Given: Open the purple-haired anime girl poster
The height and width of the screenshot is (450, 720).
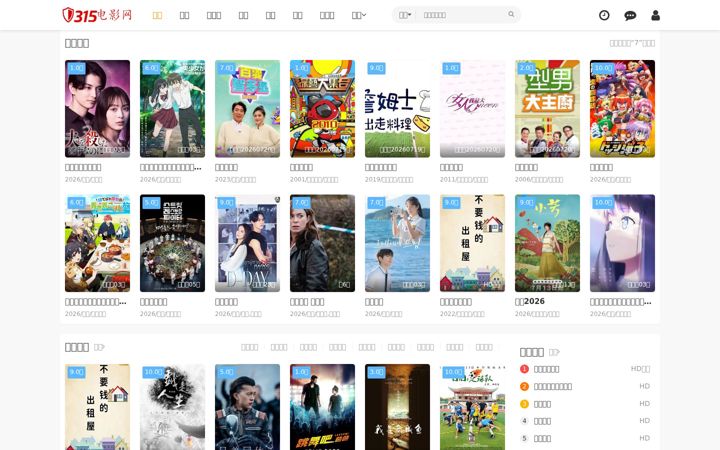Looking at the screenshot, I should [x=622, y=243].
